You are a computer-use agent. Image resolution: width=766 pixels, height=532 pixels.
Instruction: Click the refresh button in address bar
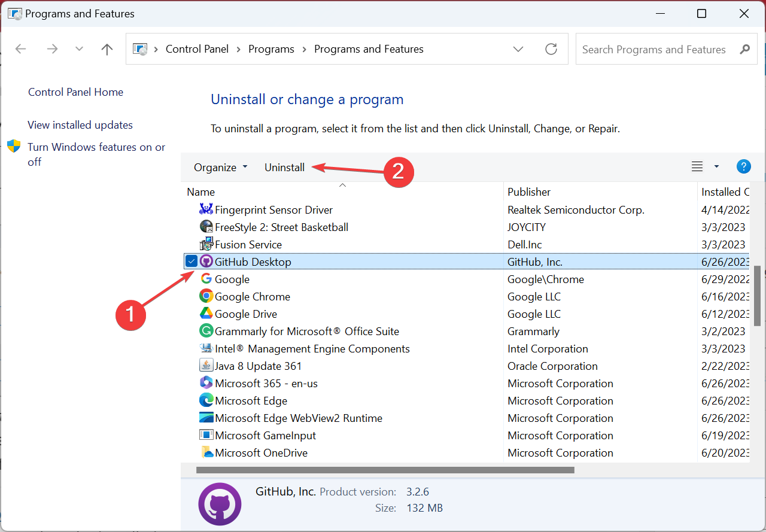(x=551, y=49)
